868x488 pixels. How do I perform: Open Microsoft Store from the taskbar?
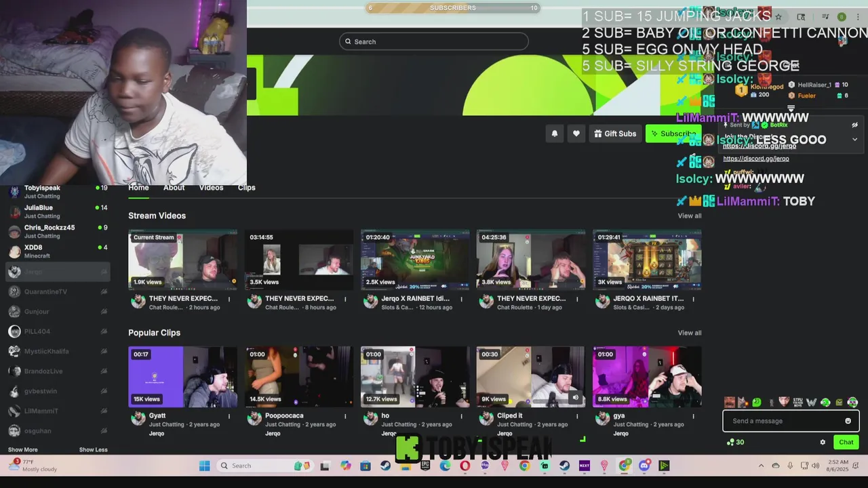(x=366, y=466)
